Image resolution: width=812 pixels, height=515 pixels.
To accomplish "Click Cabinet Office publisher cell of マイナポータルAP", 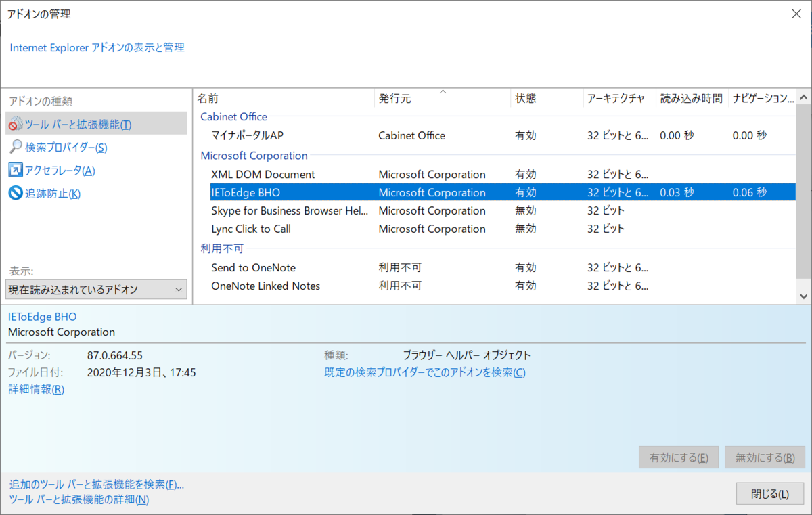I will click(x=411, y=135).
